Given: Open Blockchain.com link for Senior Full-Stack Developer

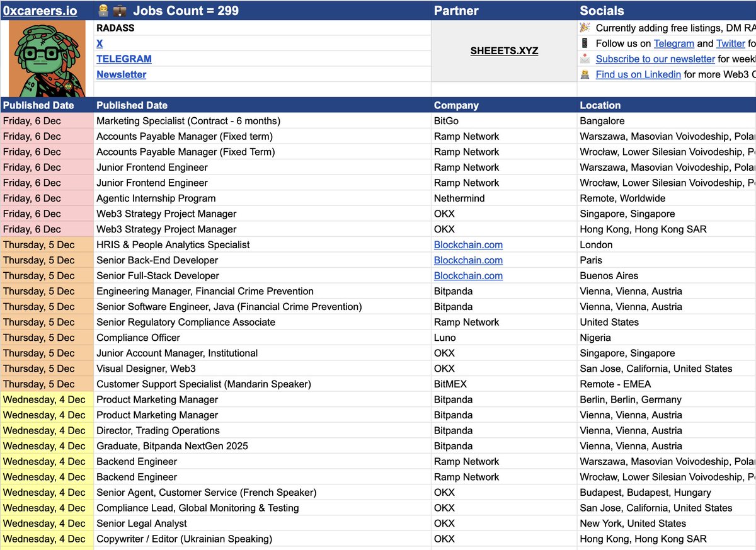Looking at the screenshot, I should pyautogui.click(x=468, y=276).
